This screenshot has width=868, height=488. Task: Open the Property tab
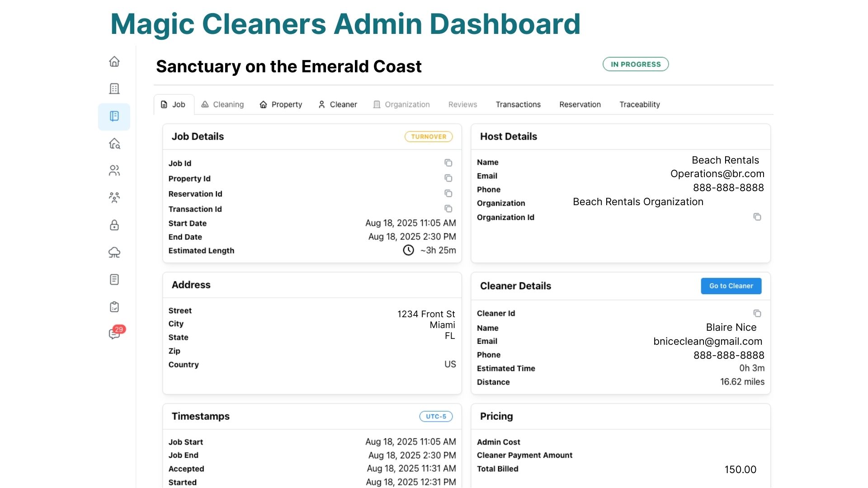click(281, 104)
